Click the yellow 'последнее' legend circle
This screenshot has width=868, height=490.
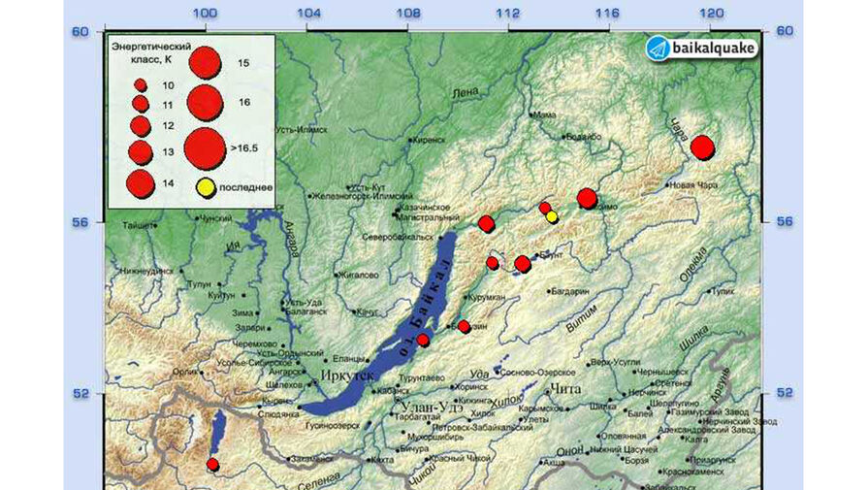tap(205, 186)
